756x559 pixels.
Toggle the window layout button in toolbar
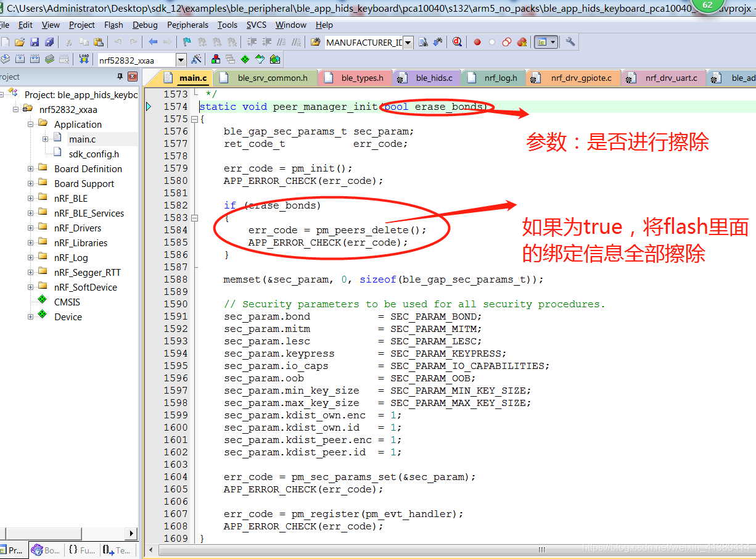tap(542, 42)
